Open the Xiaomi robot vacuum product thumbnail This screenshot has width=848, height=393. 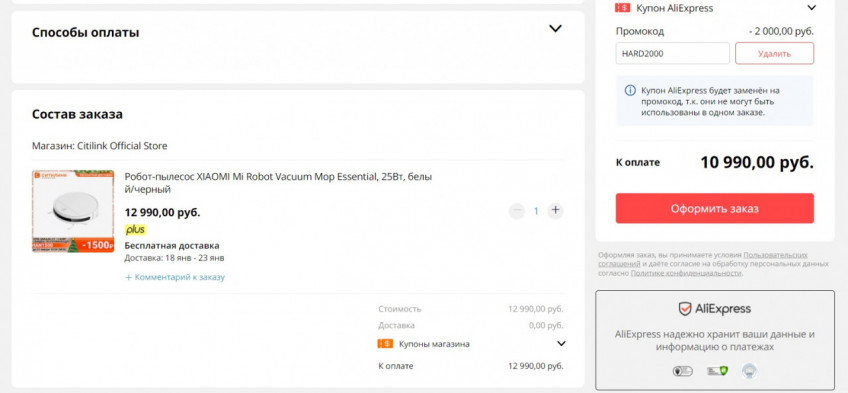(x=73, y=211)
